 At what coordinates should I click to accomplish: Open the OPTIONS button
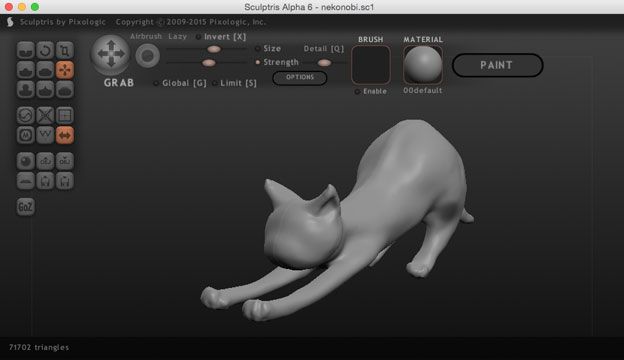point(300,78)
